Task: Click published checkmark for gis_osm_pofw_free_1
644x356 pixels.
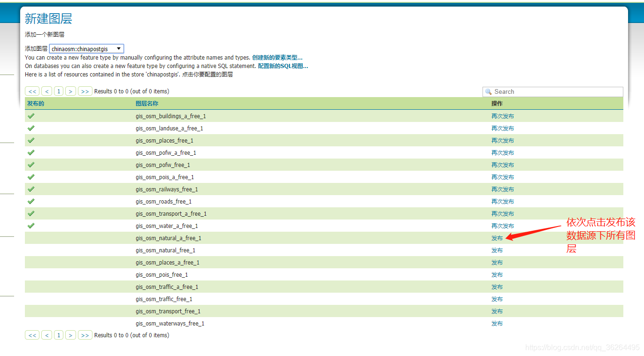Action: click(31, 165)
